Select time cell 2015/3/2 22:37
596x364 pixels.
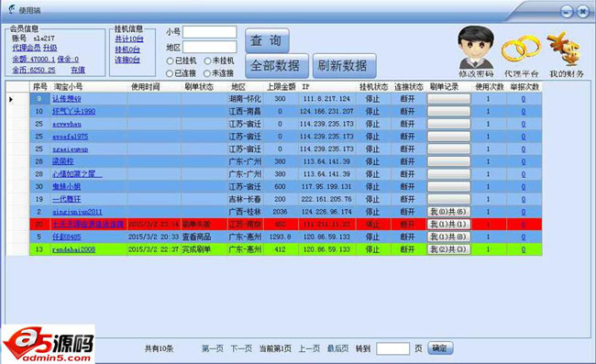tap(154, 249)
